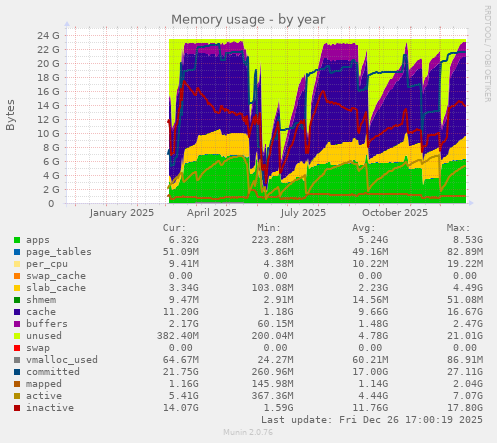This screenshot has height=443, width=497.
Task: Click inside the memory graph plot area
Action: point(267,115)
